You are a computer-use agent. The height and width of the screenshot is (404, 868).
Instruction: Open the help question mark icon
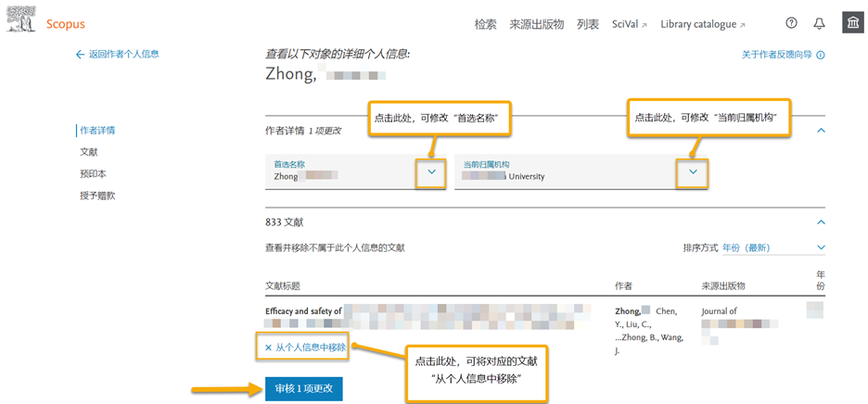(x=792, y=23)
